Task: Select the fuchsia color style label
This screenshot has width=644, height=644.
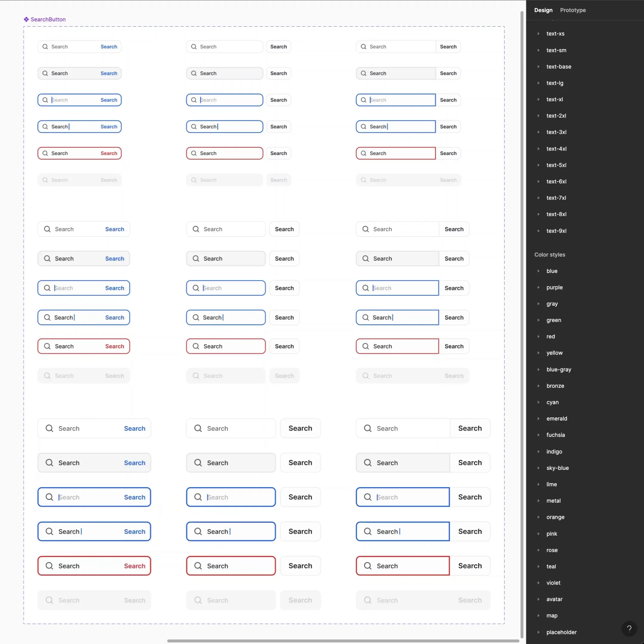Action: [x=556, y=435]
